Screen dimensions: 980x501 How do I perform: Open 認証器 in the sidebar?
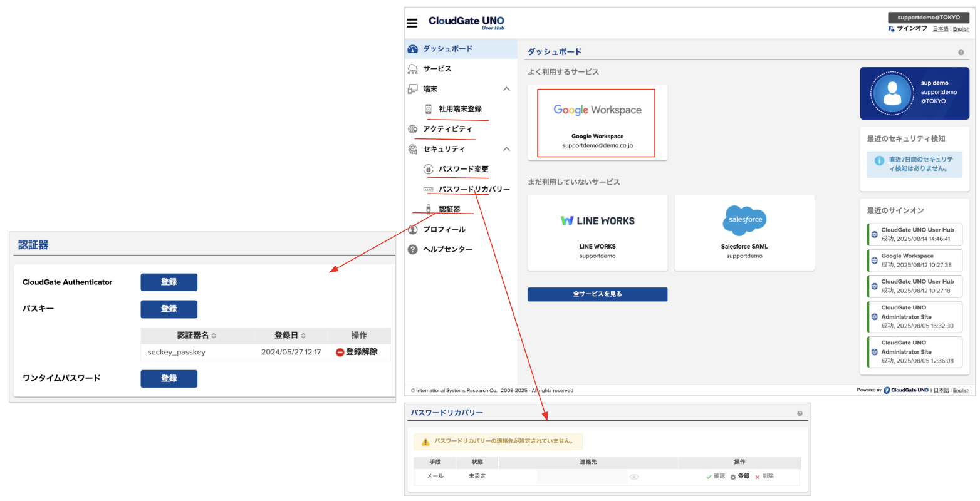(x=461, y=209)
